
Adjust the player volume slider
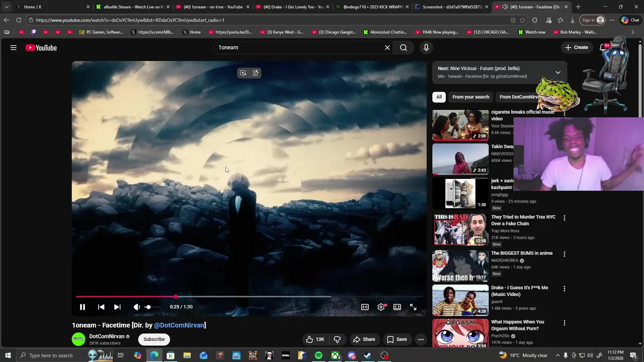click(x=152, y=307)
